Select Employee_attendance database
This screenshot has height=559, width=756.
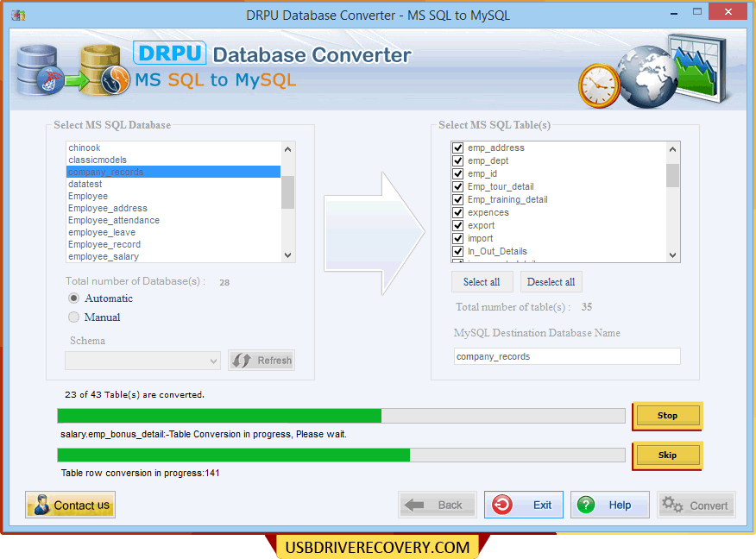tap(173, 220)
